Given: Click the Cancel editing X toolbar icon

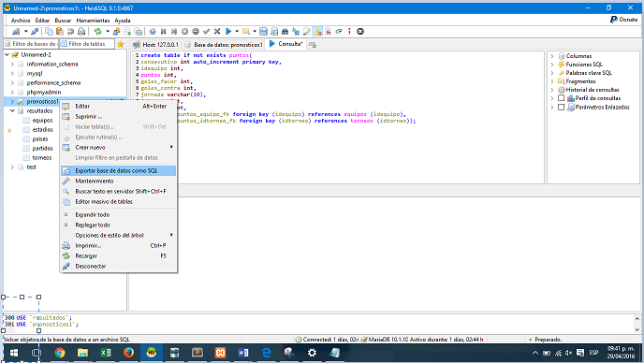Looking at the screenshot, I should (x=217, y=32).
